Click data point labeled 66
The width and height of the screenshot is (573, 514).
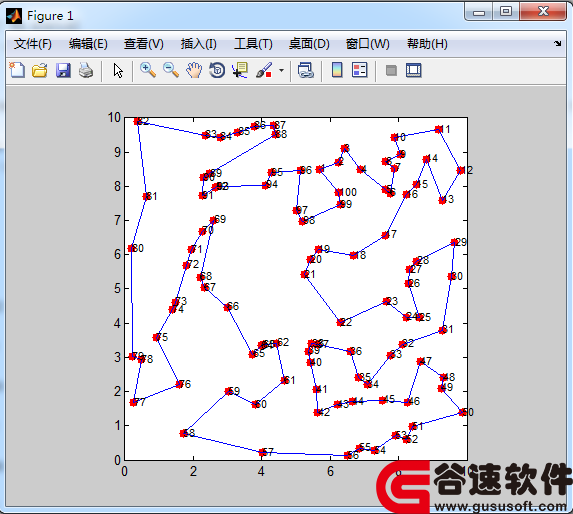point(228,307)
